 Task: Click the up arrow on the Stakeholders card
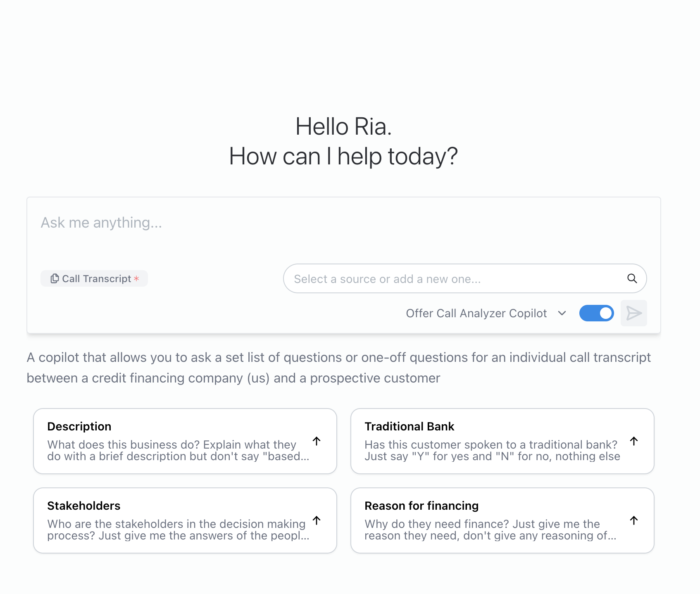317,520
